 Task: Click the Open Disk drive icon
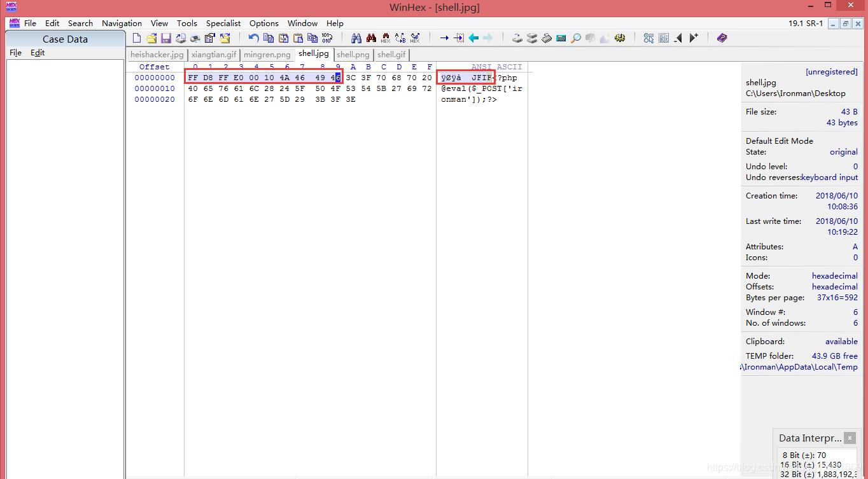click(x=517, y=38)
